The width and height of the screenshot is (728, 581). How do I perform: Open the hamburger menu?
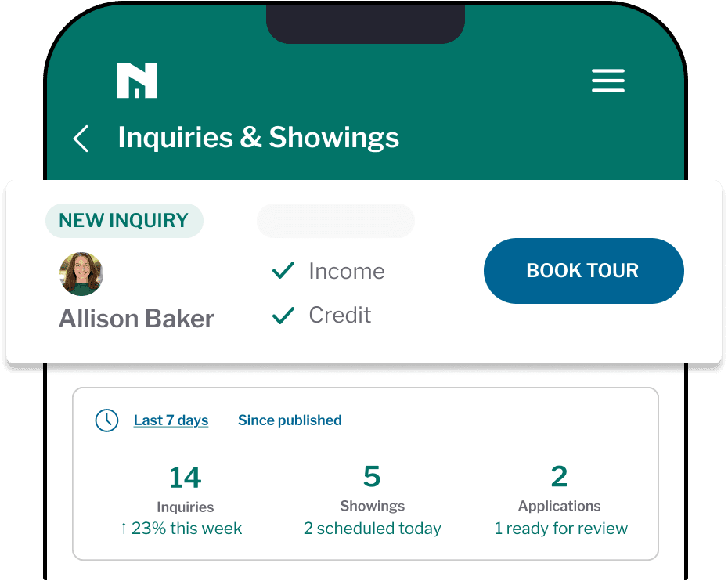[x=607, y=81]
